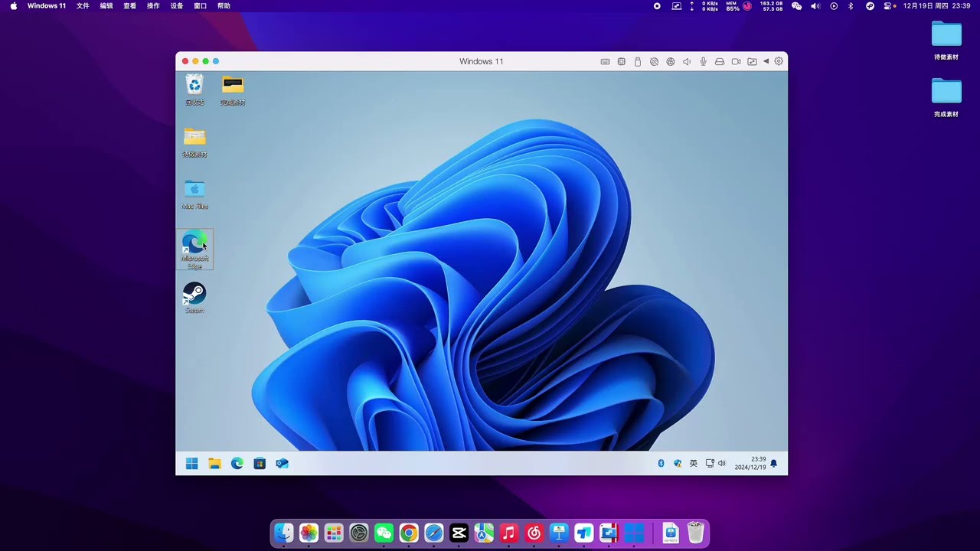Click the CPU chip icon in VM toolbar

[621, 61]
